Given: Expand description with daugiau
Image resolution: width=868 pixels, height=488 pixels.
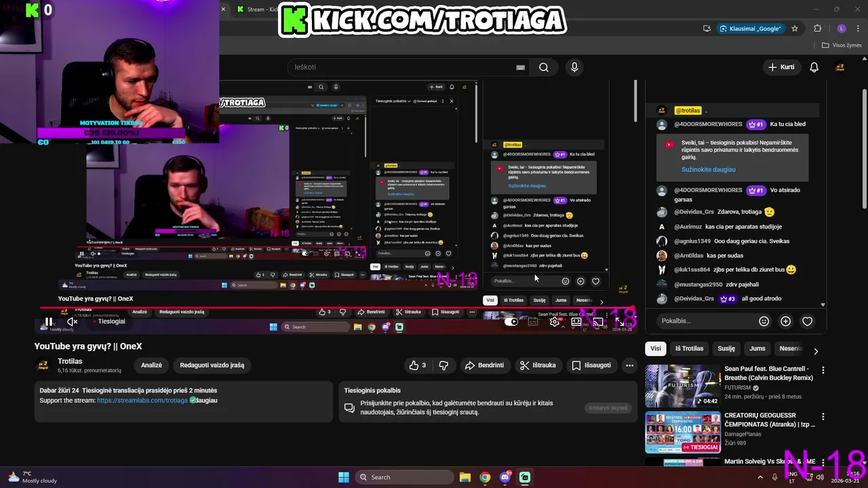Looking at the screenshot, I should coord(206,401).
